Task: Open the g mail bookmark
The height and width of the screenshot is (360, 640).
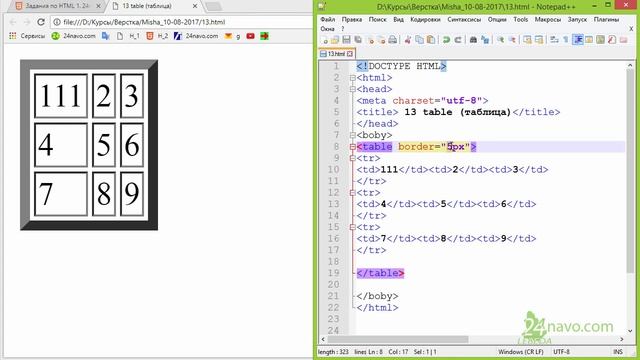Action: click(x=232, y=36)
